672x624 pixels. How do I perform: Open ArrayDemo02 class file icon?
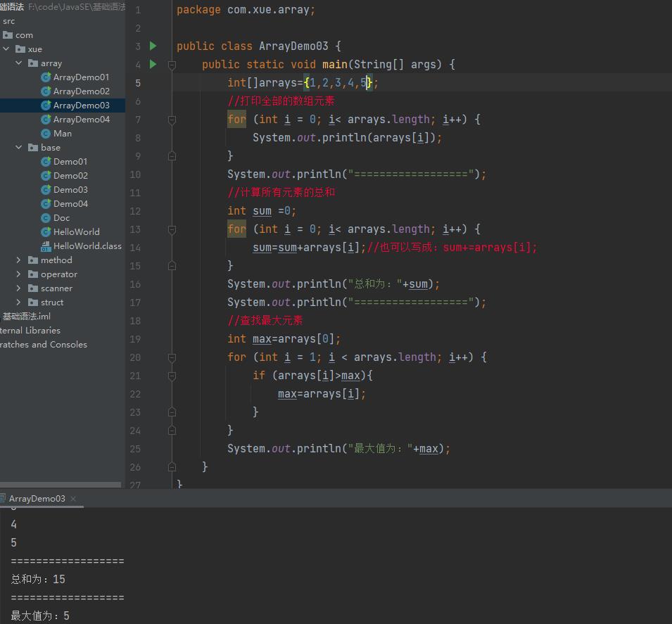[46, 91]
